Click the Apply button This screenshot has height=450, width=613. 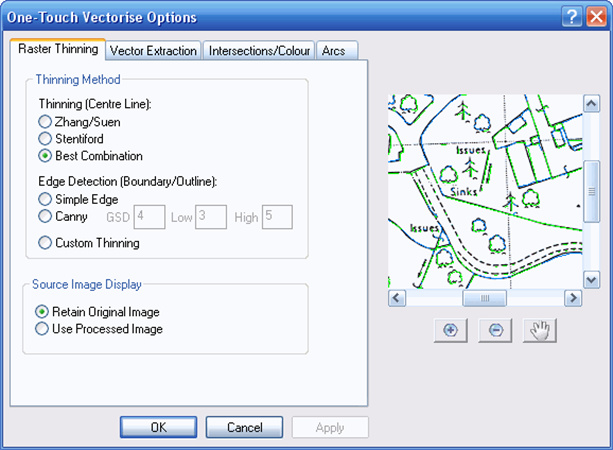coord(330,427)
